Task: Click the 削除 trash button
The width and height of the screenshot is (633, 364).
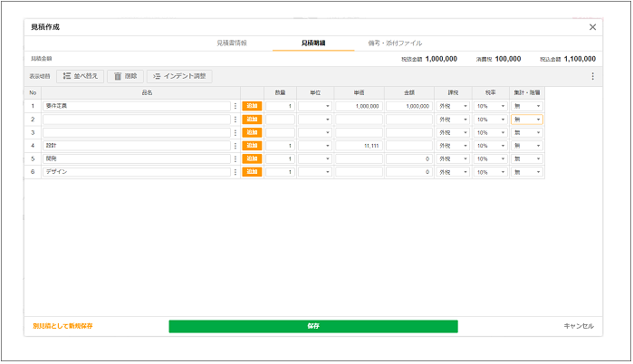Action: (125, 76)
